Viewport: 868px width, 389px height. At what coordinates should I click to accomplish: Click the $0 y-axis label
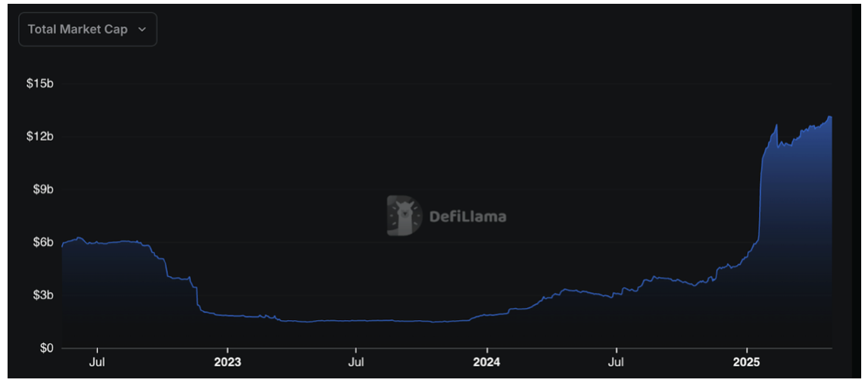[46, 348]
